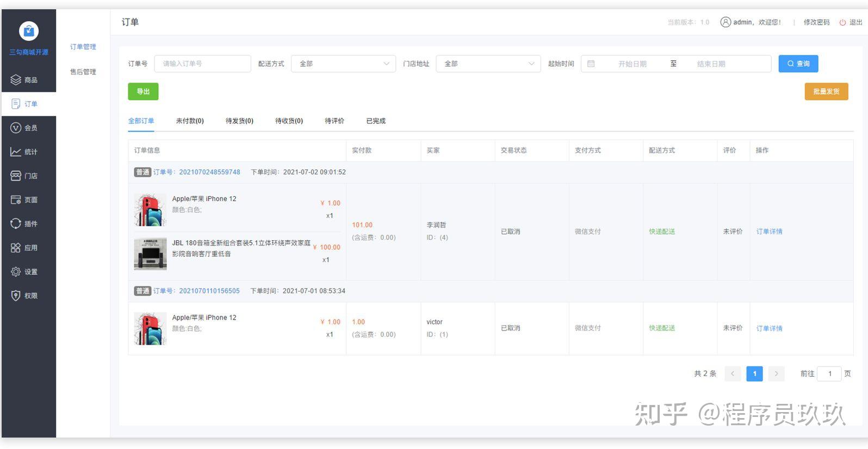
Task: Go to next page arrow
Action: [x=776, y=373]
